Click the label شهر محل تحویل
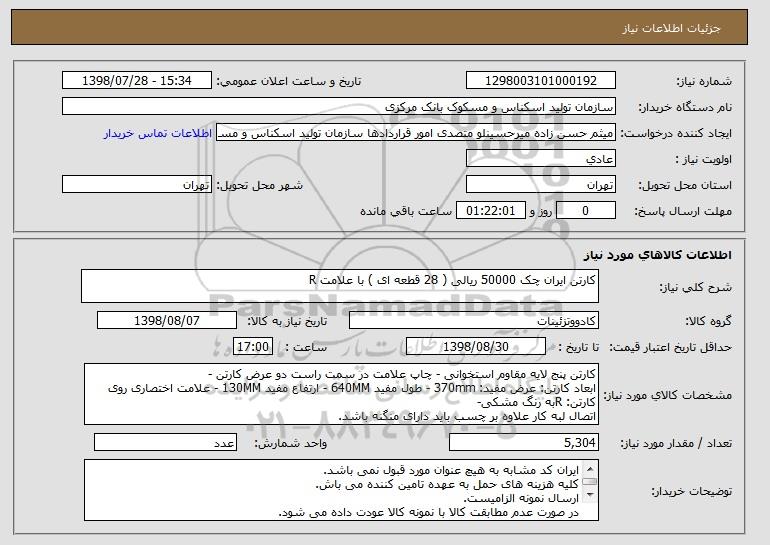 tap(260, 186)
